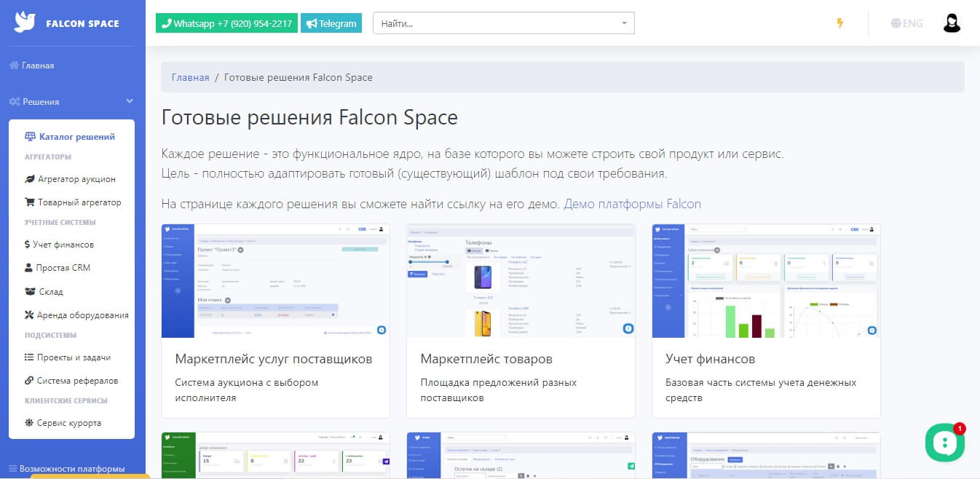Click the sun icon for Сервис курорта
This screenshot has height=479, width=980.
(x=29, y=423)
